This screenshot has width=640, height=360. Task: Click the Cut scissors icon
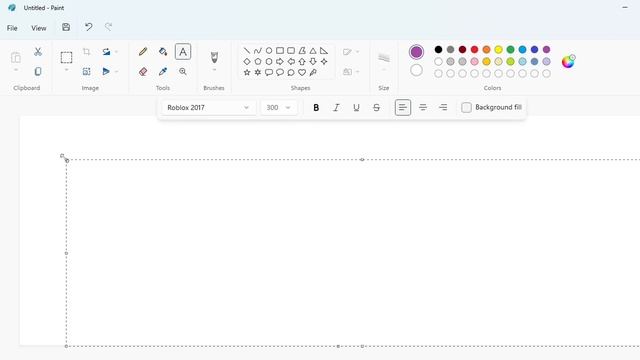38,51
